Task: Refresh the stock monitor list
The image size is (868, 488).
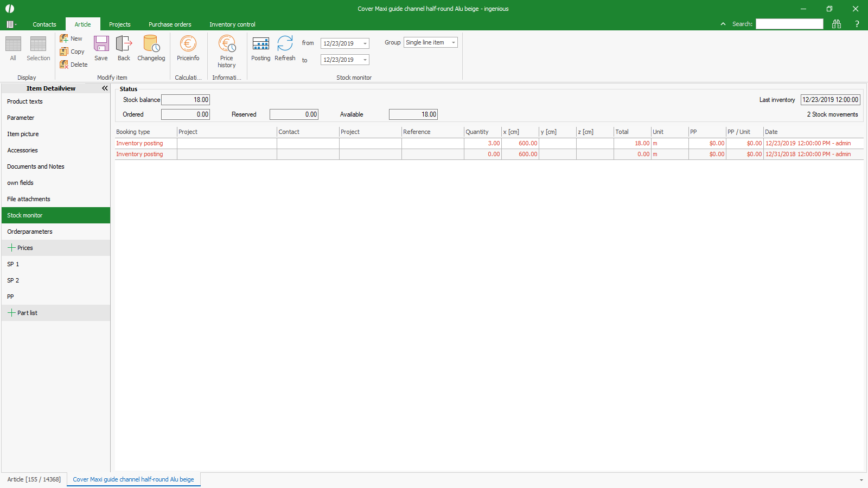Action: [x=285, y=48]
